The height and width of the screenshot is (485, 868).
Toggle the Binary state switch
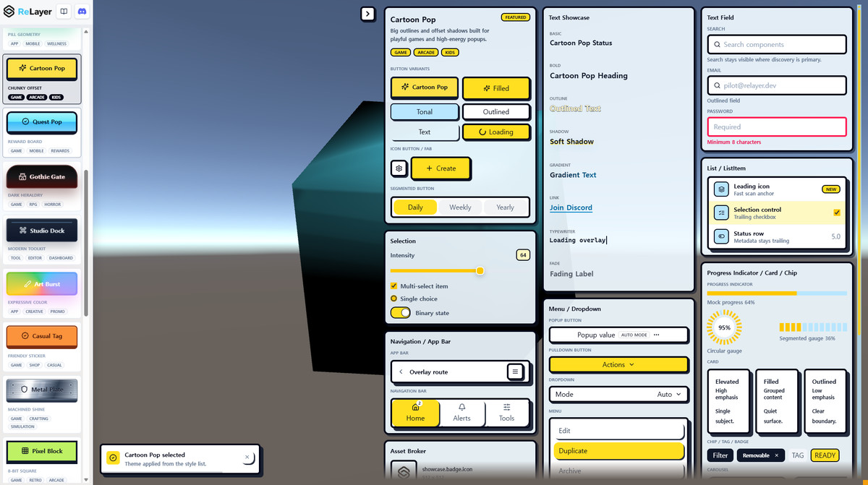[400, 313]
